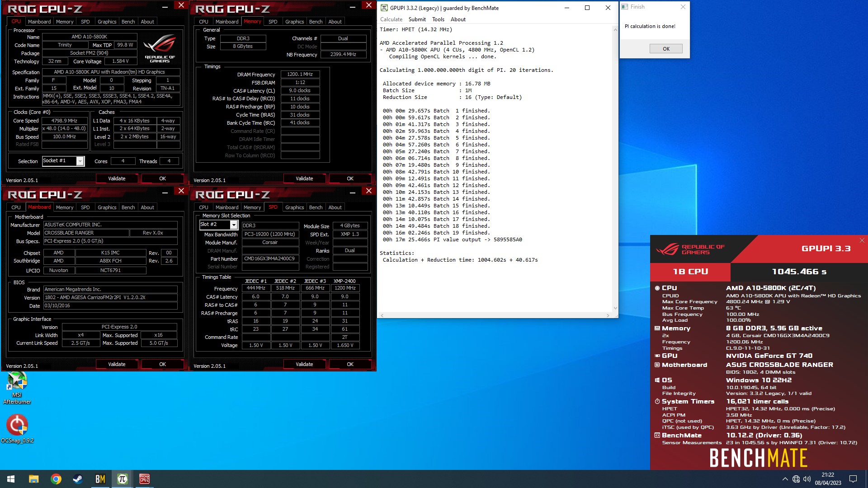
Task: Open Windows Start menu
Action: point(11,479)
